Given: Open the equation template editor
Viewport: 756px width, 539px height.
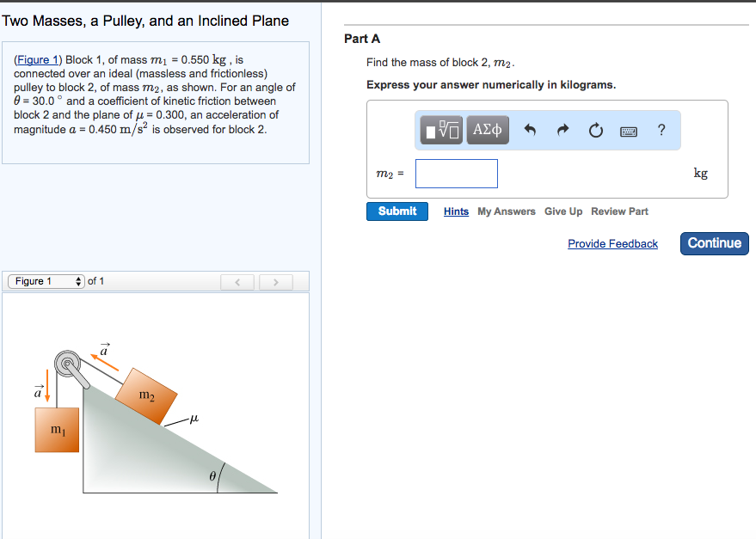Looking at the screenshot, I should coord(440,131).
